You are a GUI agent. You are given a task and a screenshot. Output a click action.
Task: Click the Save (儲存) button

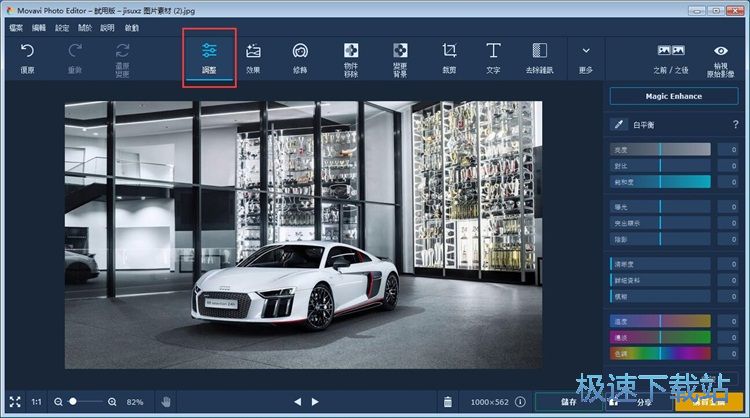pyautogui.click(x=567, y=402)
